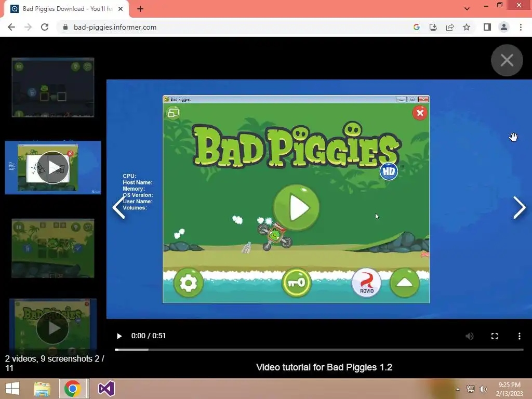
Task: Open the third screenshot thumbnail with pig
Action: (x=53, y=248)
